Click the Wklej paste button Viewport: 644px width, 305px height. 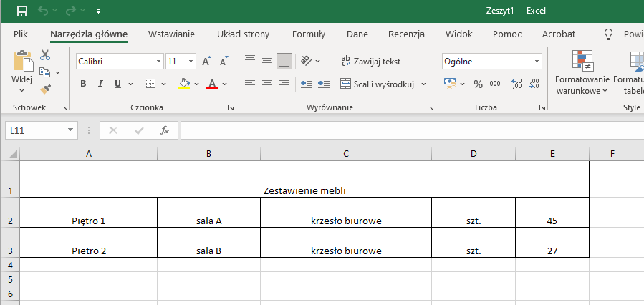point(22,72)
